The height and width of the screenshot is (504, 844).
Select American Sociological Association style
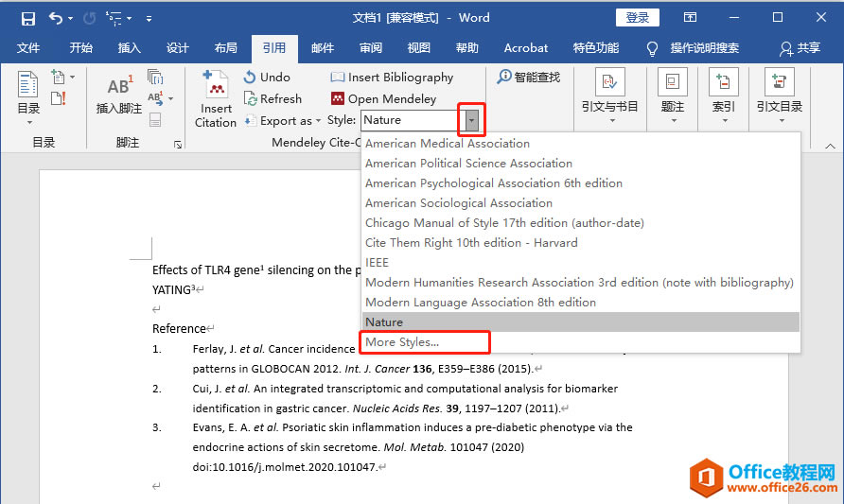[x=581, y=203]
